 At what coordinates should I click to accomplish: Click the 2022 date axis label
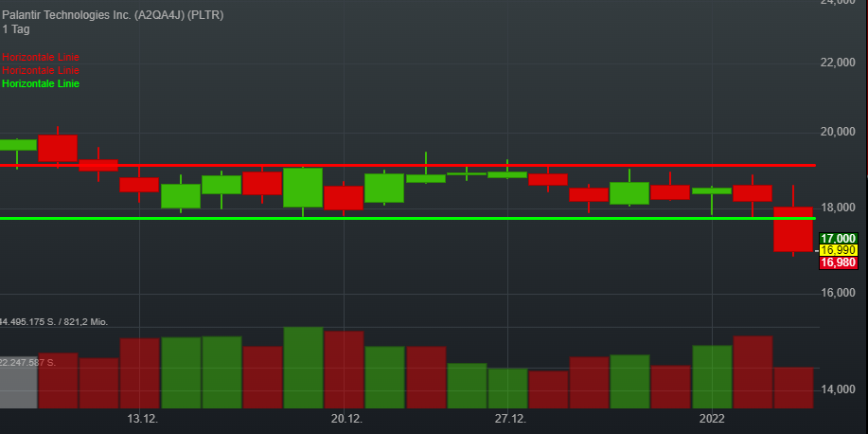click(711, 419)
